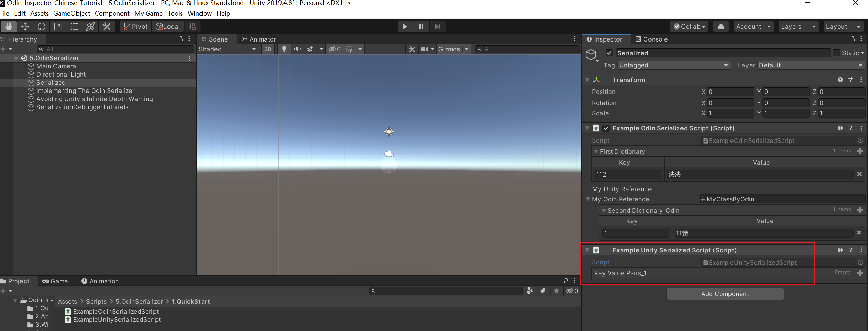Open ExampleUnitySerializedScript asset

coord(117,320)
